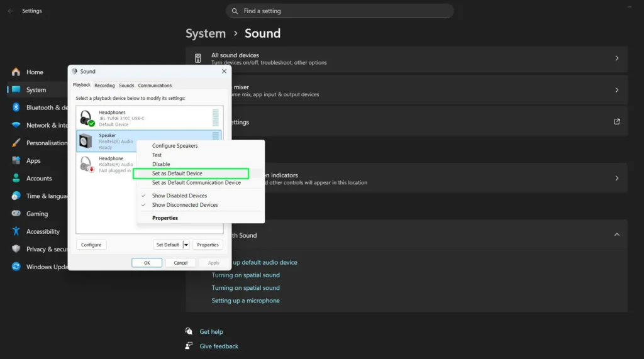Click the Gaming controller icon
Screen dimensions: 644x359
click(16, 213)
